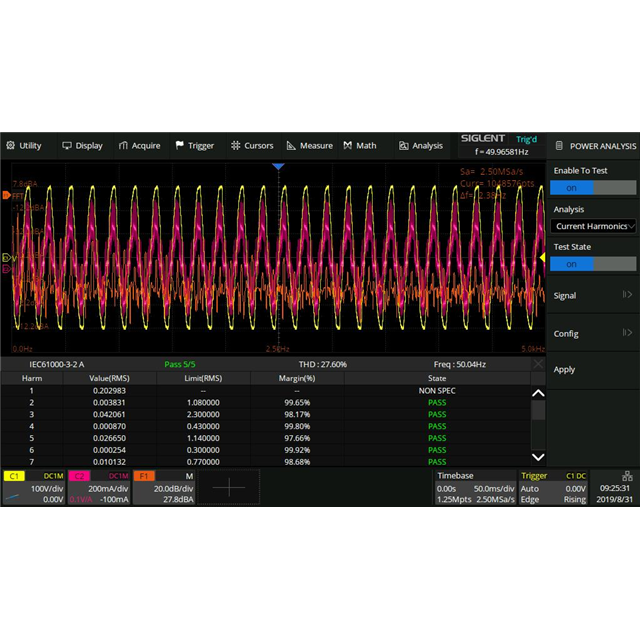
Task: Open the Analysis type dropdown
Action: point(595,226)
